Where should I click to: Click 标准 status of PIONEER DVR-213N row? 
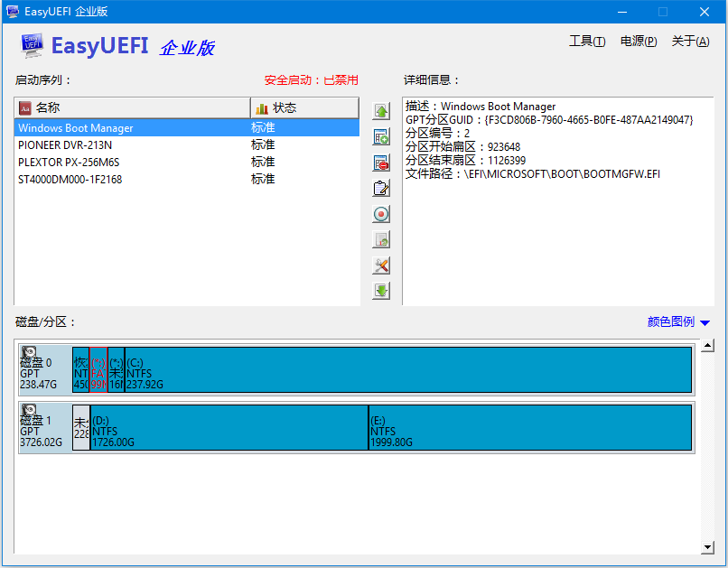point(263,144)
